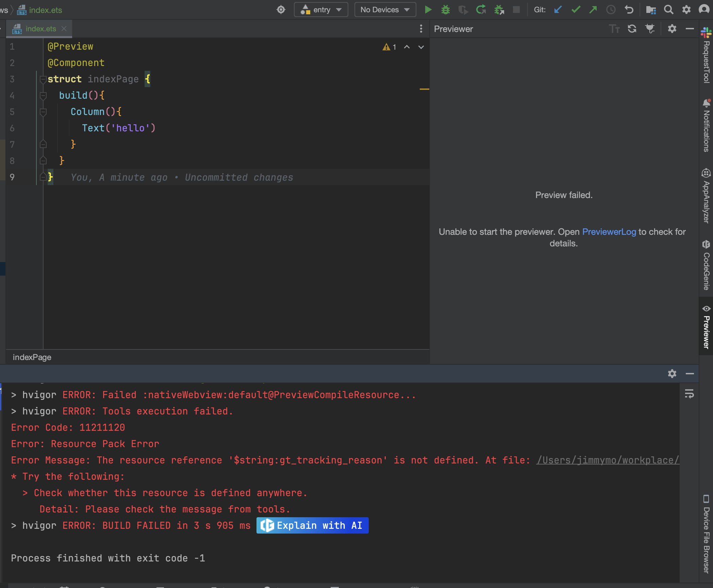
Task: Click the warning count indicator
Action: (x=389, y=47)
